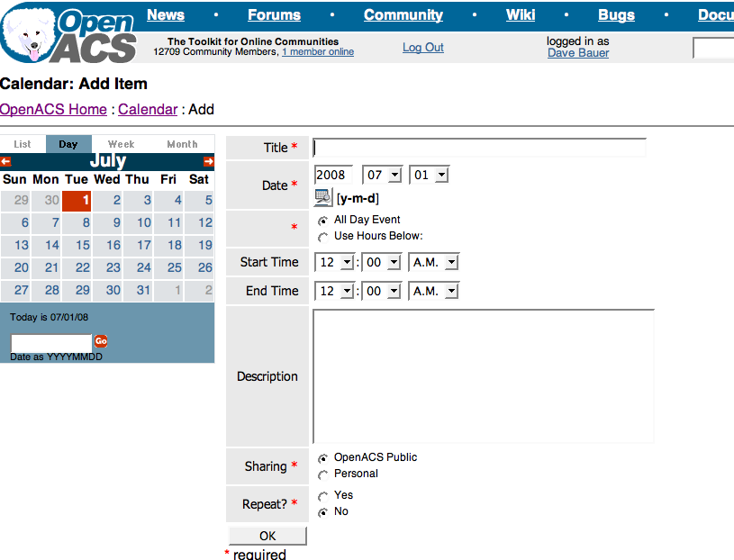Screen dimensions: 734x560
Task: Open the Forums navigation menu
Action: pos(274,15)
